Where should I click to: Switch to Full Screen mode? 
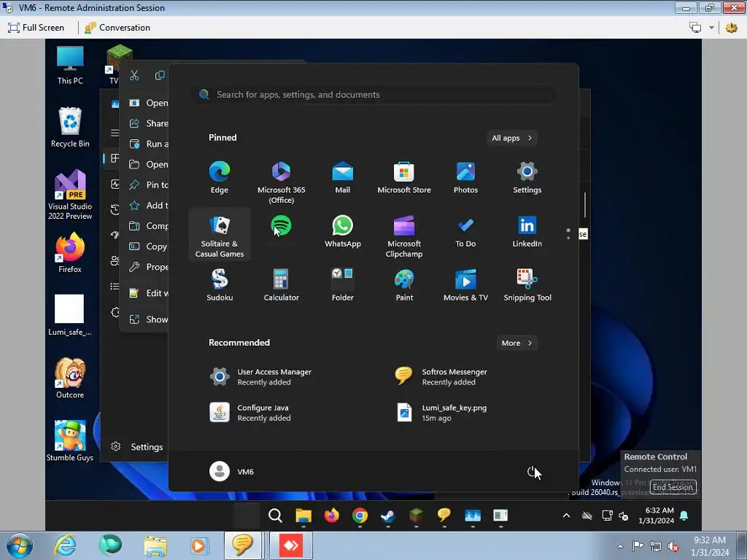[36, 28]
